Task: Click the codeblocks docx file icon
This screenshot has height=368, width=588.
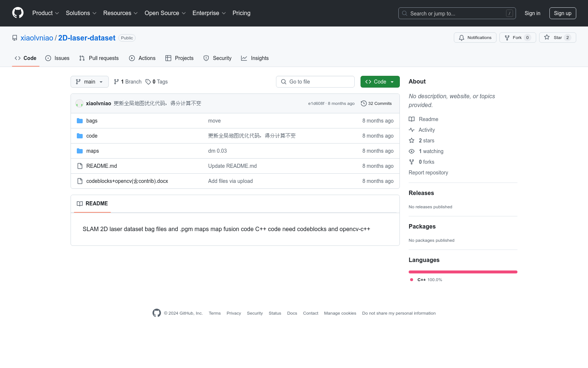Action: click(x=80, y=181)
